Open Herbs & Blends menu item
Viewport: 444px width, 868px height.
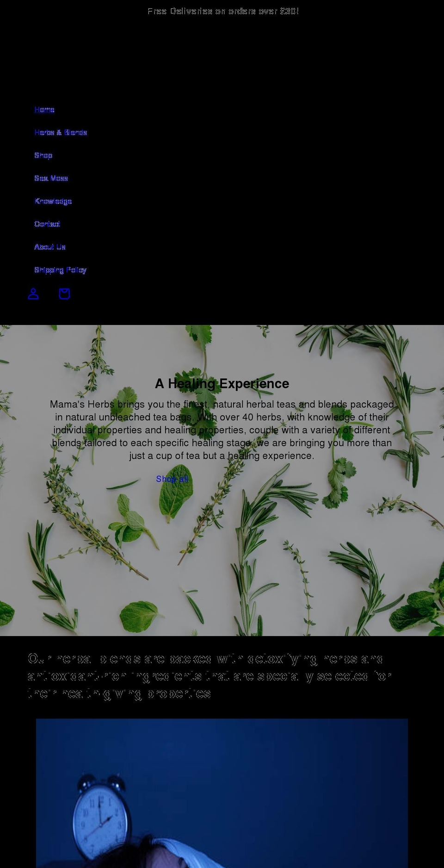click(61, 132)
